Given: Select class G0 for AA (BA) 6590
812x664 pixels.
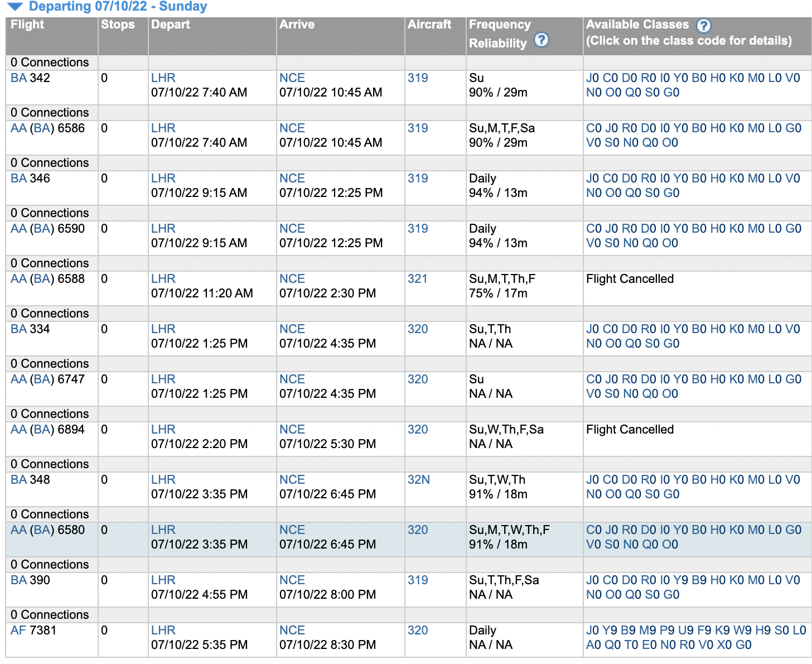Looking at the screenshot, I should point(793,229).
